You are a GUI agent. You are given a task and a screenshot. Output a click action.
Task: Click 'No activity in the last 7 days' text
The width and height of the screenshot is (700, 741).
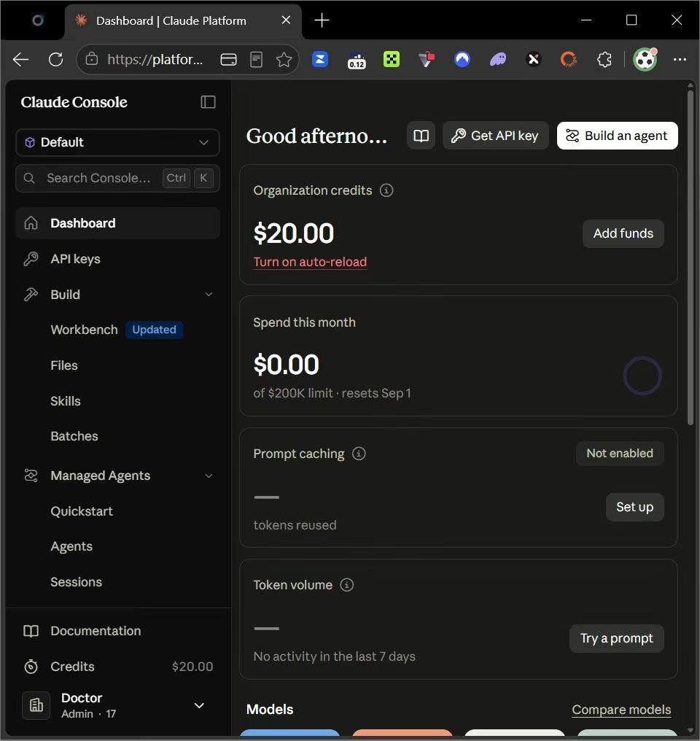point(335,656)
